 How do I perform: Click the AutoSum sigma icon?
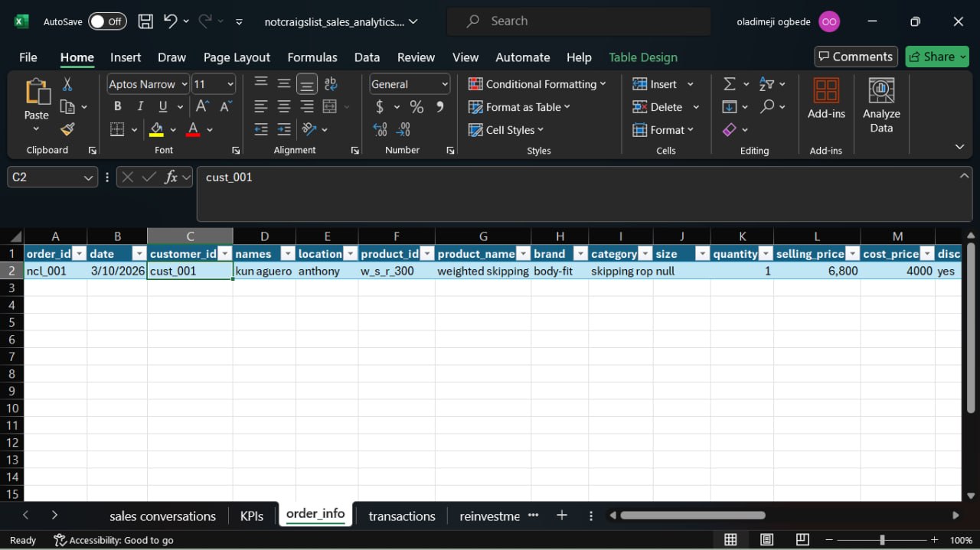click(x=730, y=84)
